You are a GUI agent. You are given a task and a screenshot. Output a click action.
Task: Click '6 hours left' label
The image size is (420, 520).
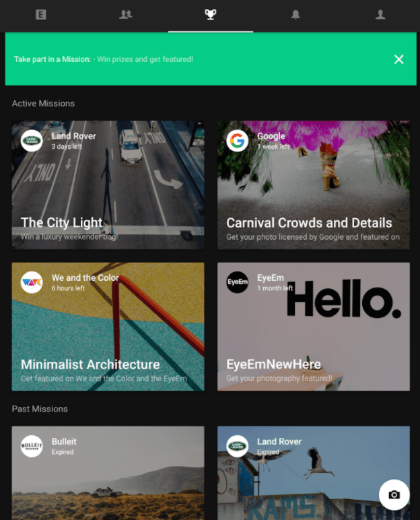pyautogui.click(x=68, y=288)
